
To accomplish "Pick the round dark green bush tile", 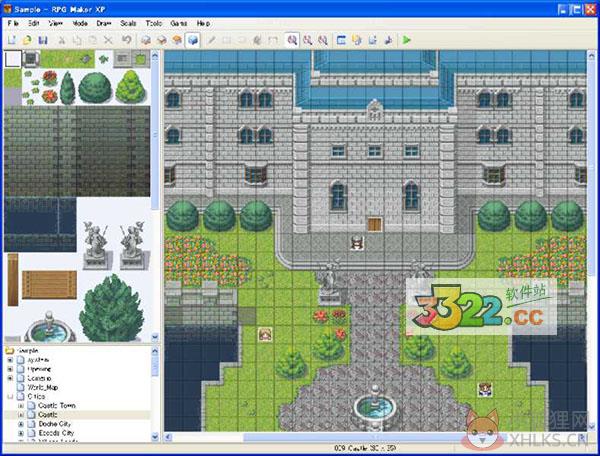I will pos(95,87).
